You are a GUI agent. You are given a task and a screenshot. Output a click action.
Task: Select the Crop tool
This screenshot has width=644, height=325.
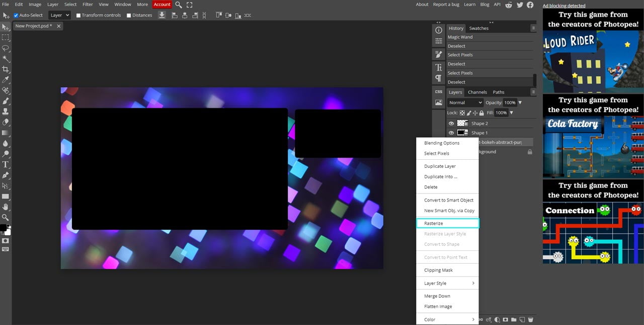point(6,70)
